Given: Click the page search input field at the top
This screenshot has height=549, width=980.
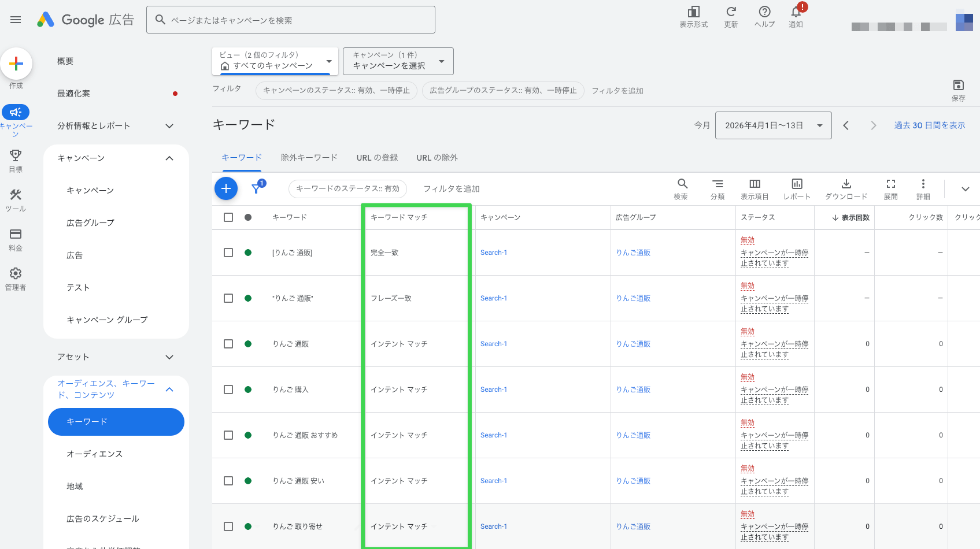Looking at the screenshot, I should pyautogui.click(x=291, y=19).
